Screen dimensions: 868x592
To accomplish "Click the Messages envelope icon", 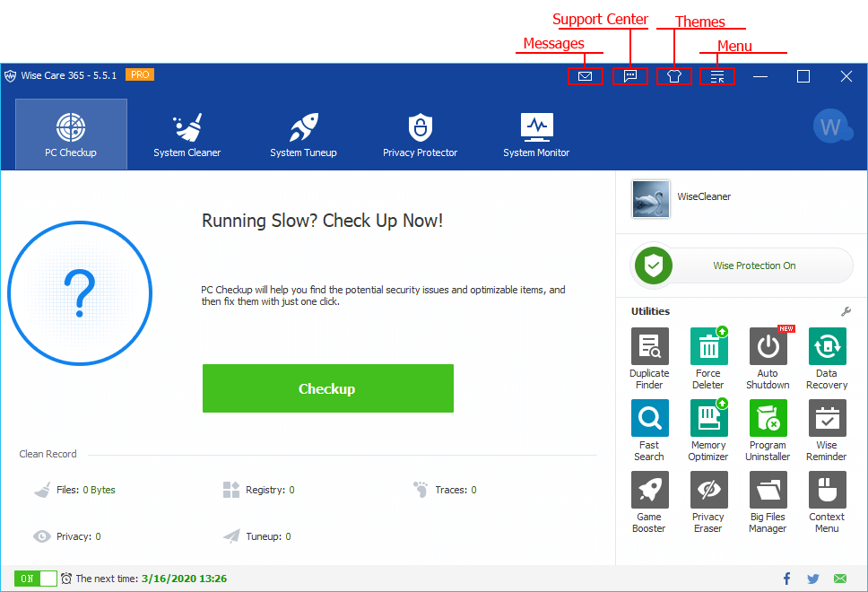I will (586, 77).
